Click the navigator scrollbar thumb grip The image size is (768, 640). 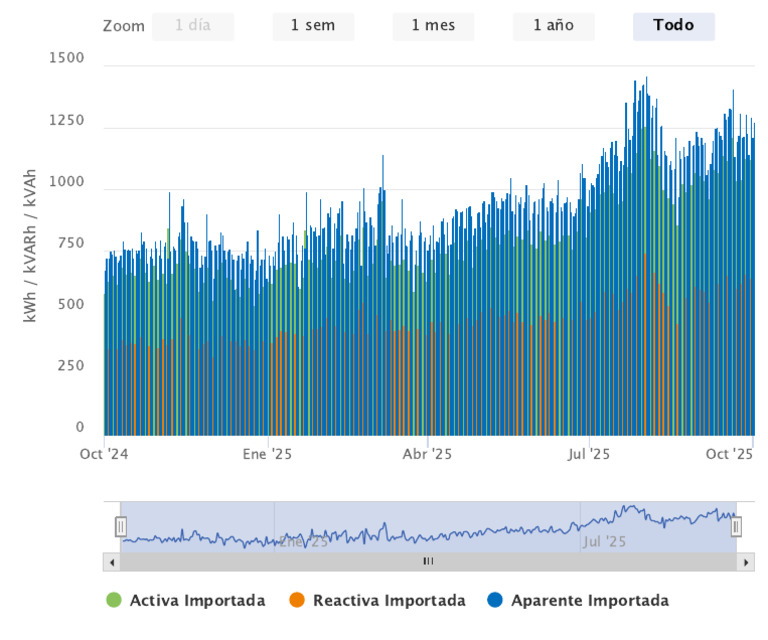(429, 562)
